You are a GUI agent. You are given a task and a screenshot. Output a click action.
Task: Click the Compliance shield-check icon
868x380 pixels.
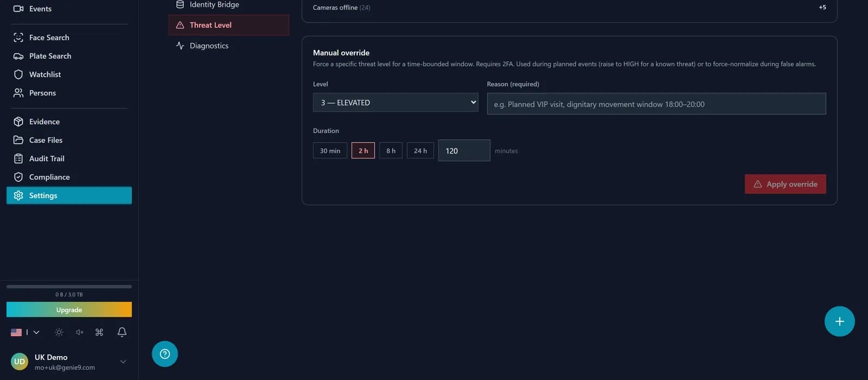[18, 177]
